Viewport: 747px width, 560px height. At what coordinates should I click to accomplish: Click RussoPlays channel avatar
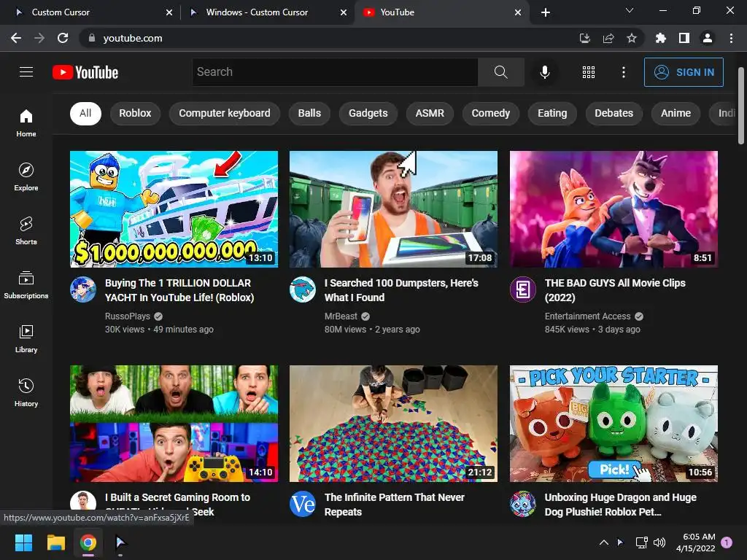pos(83,289)
